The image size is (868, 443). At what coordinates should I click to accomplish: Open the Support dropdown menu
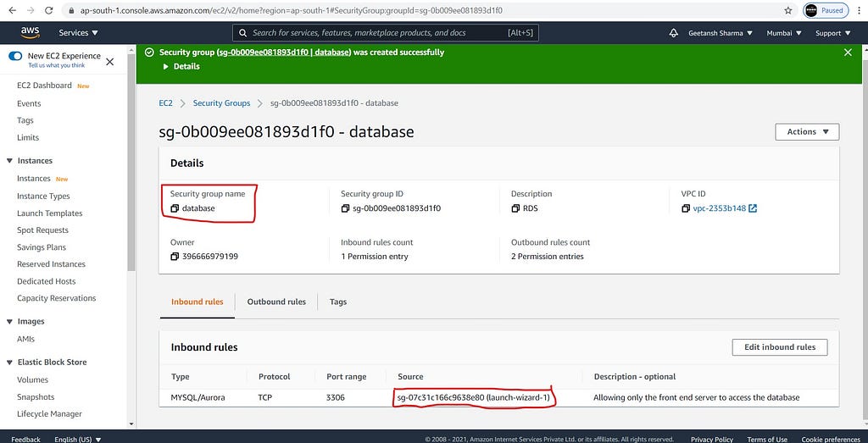pos(833,33)
